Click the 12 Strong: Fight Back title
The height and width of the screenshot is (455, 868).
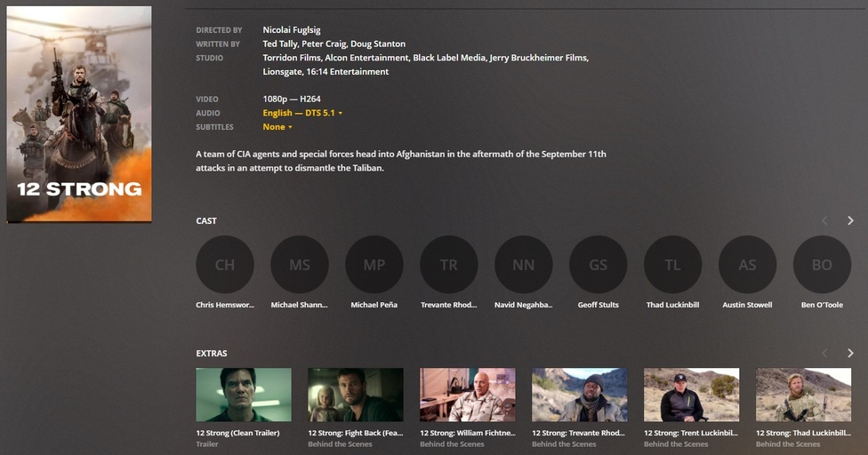pyautogui.click(x=356, y=433)
